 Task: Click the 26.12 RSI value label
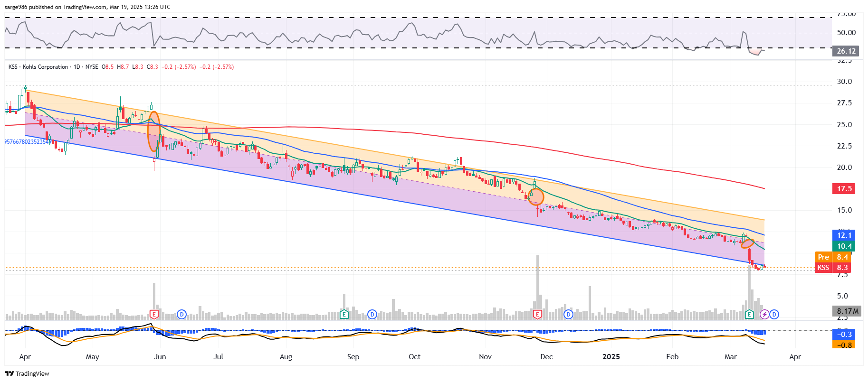click(846, 51)
